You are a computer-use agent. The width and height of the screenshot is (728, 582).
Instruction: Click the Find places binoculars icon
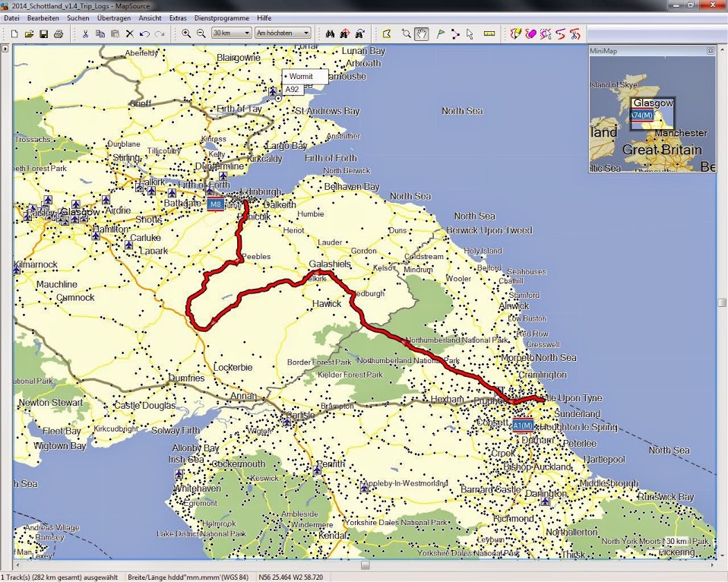[330, 33]
